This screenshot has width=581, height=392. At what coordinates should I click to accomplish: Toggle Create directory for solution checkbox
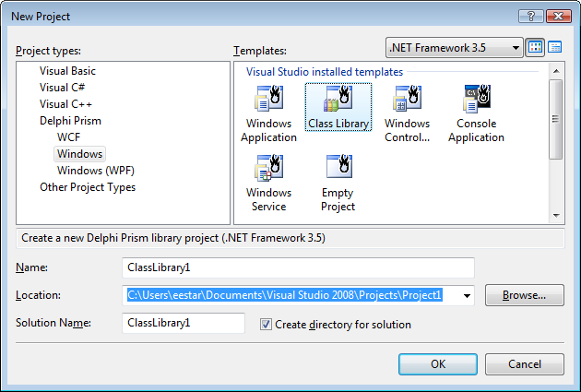[x=266, y=325]
